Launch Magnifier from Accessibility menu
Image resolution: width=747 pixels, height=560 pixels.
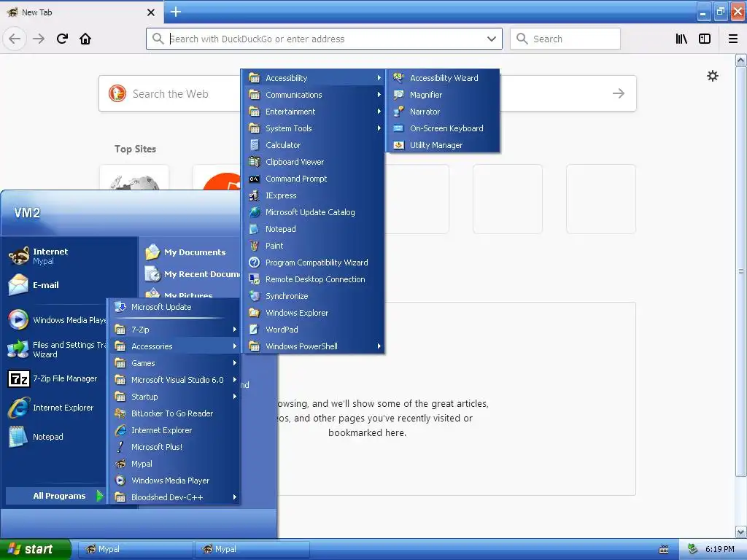[x=443, y=95]
